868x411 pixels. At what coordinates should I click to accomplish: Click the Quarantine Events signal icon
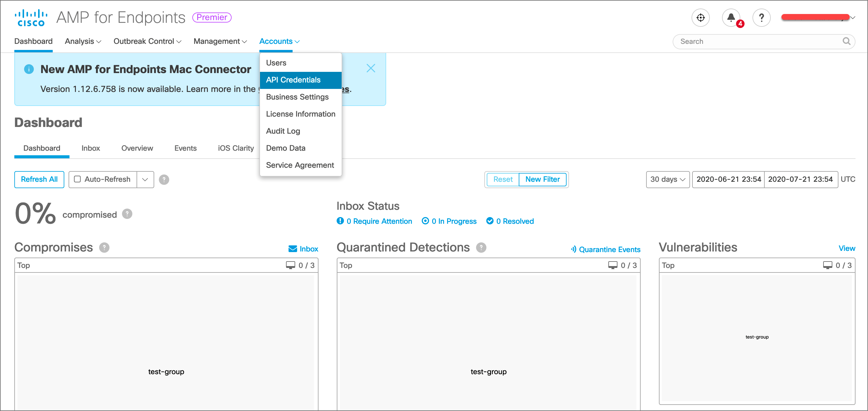tap(573, 249)
